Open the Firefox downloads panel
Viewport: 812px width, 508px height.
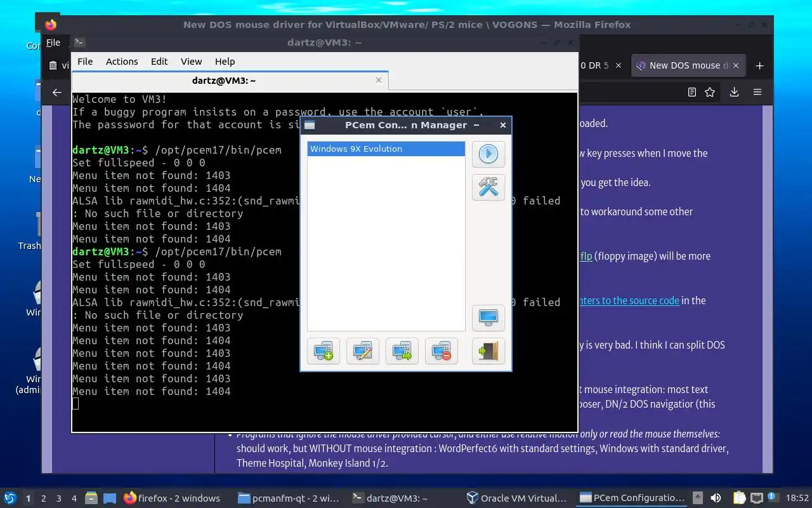tap(734, 93)
